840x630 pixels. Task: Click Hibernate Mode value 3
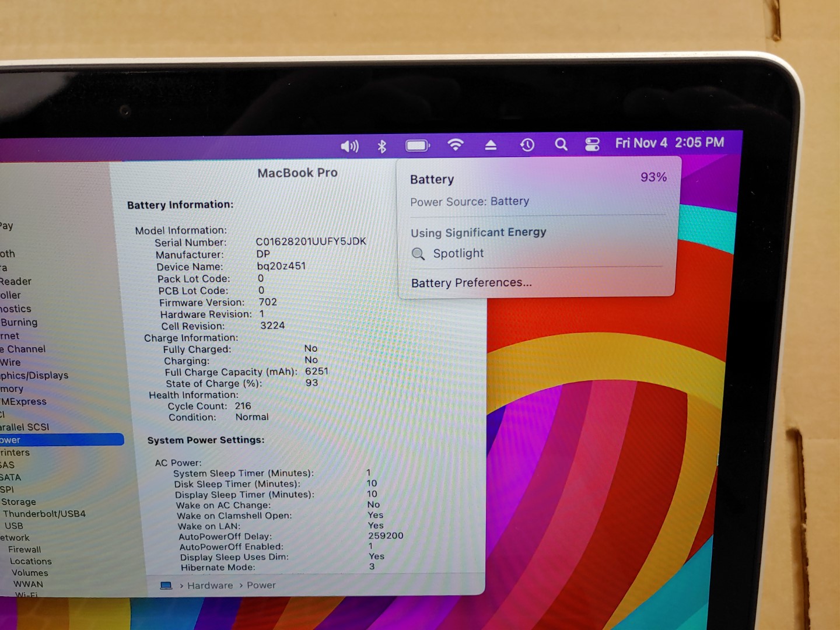[372, 566]
